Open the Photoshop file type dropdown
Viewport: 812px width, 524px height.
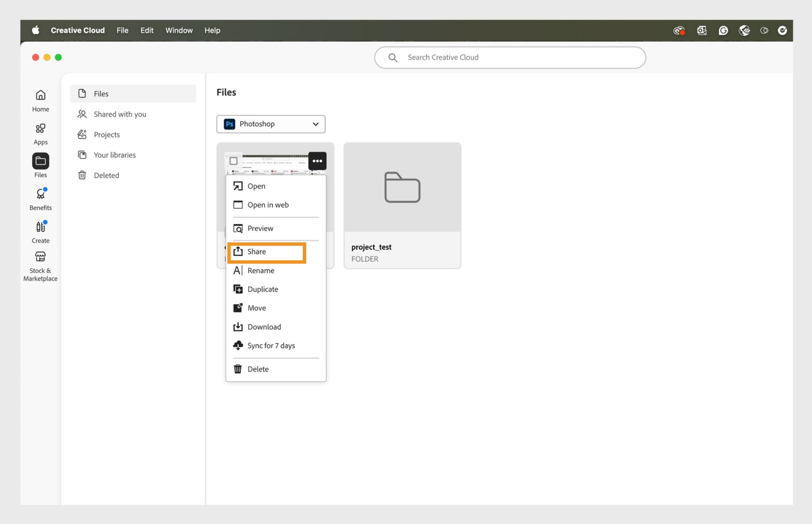click(271, 124)
